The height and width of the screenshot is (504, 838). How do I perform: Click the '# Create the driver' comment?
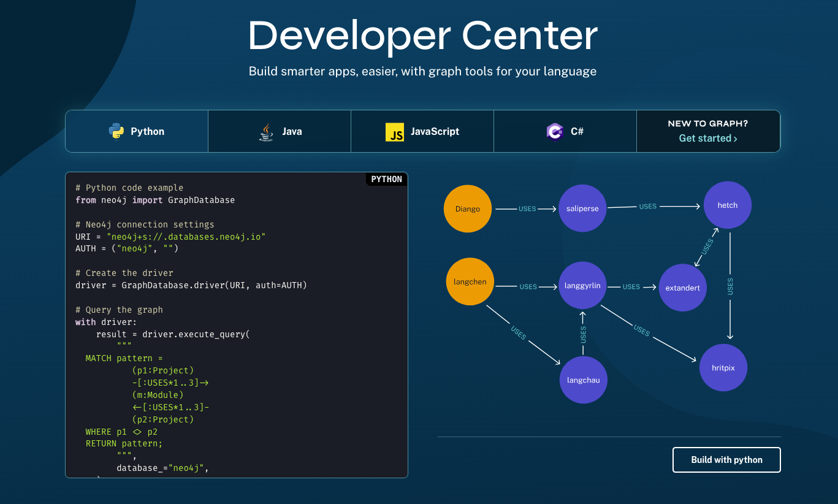(x=124, y=273)
